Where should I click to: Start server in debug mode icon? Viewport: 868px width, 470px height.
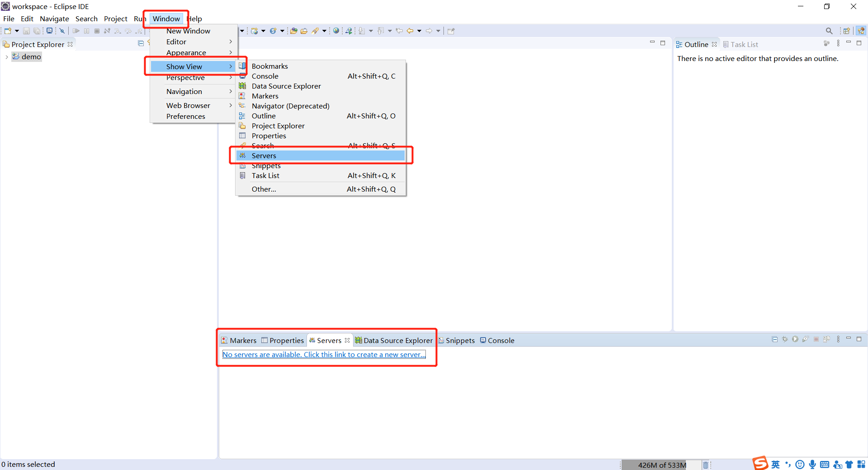785,339
